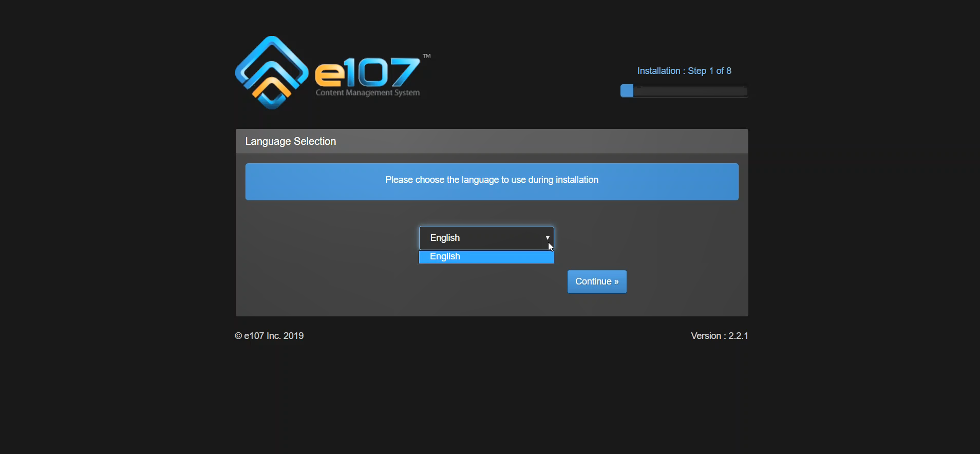
Task: Click the 'Version : 2.2.1' footer text
Action: (719, 336)
